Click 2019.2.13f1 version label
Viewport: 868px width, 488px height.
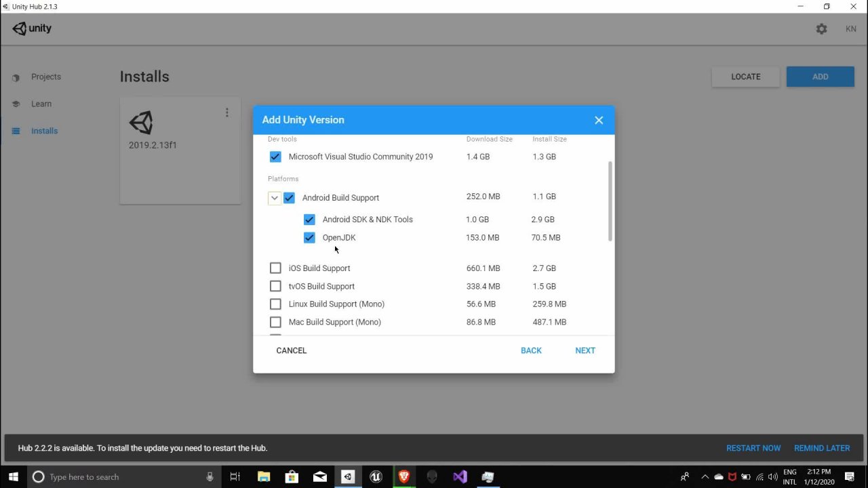[x=153, y=145]
